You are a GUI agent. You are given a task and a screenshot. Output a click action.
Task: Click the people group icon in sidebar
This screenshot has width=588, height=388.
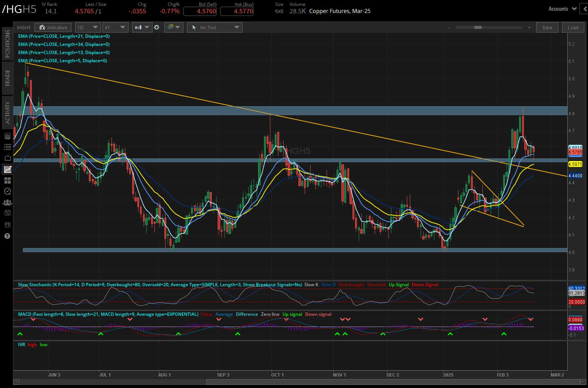click(x=7, y=203)
